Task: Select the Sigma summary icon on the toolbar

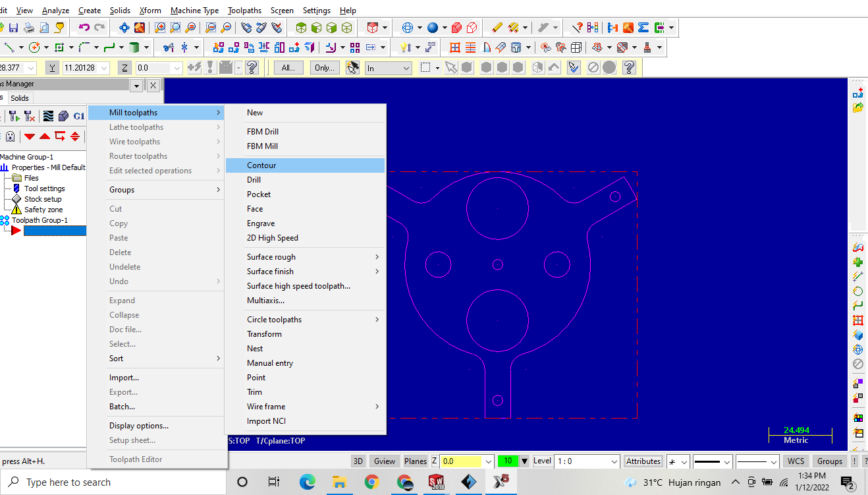Action: [643, 28]
